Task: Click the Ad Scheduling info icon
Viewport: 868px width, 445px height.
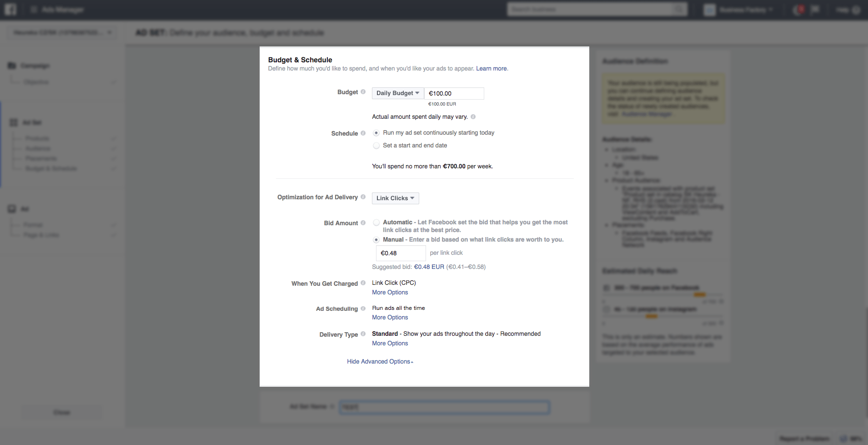Action: (363, 308)
